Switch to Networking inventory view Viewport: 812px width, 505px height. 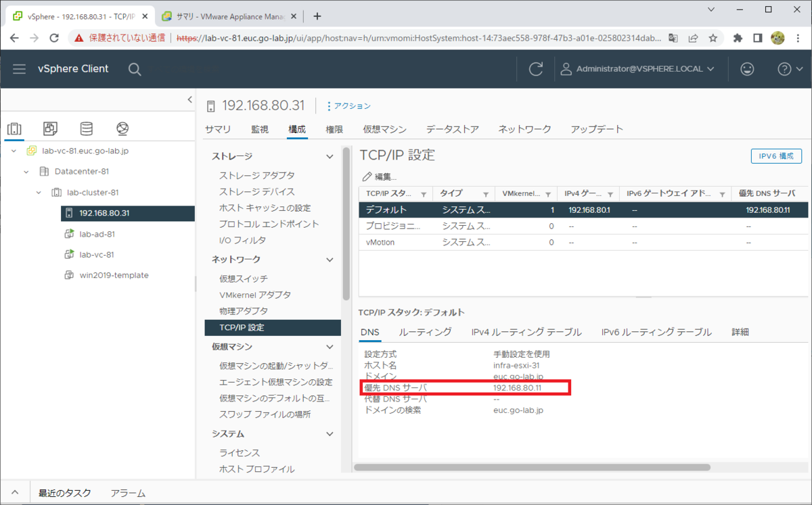point(122,128)
